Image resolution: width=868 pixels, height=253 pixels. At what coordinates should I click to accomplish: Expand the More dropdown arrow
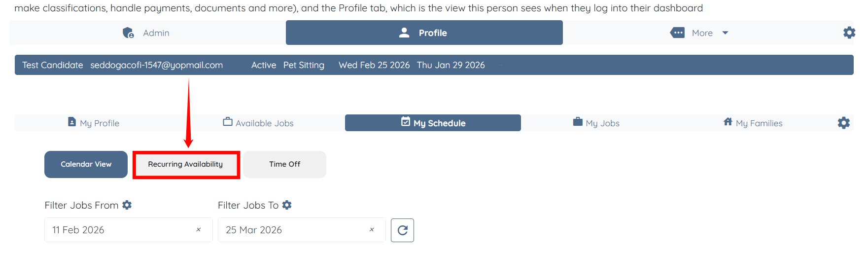click(725, 33)
